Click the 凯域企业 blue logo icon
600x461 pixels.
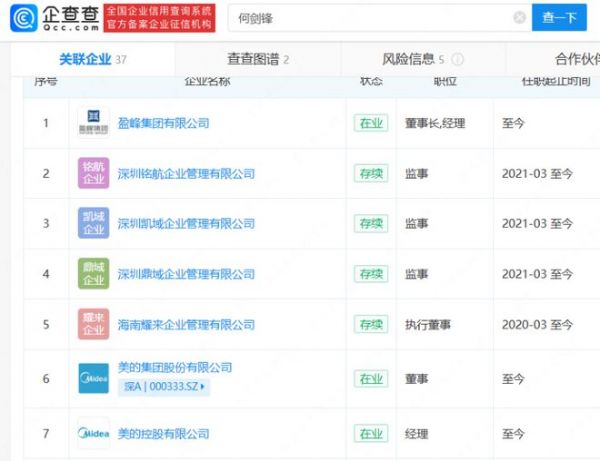(93, 223)
